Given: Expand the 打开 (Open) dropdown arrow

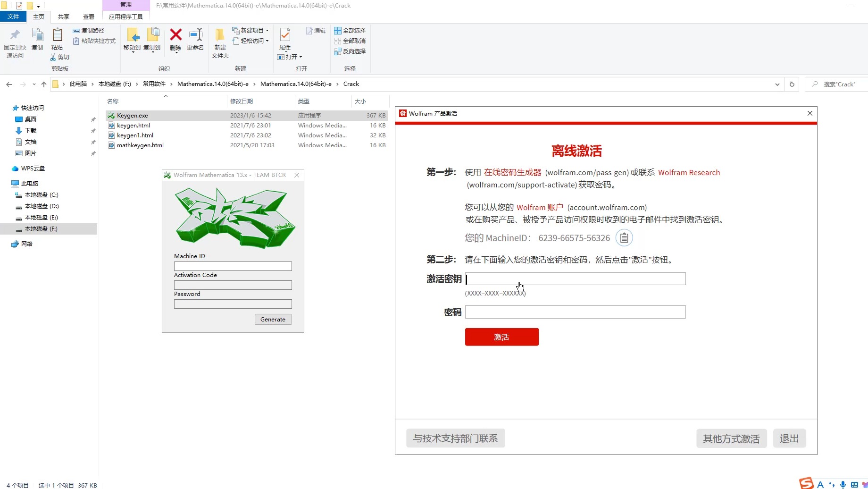Looking at the screenshot, I should click(x=300, y=57).
